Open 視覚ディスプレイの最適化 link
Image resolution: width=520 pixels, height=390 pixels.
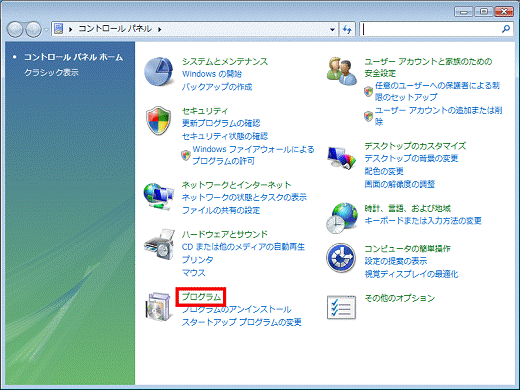coord(411,274)
